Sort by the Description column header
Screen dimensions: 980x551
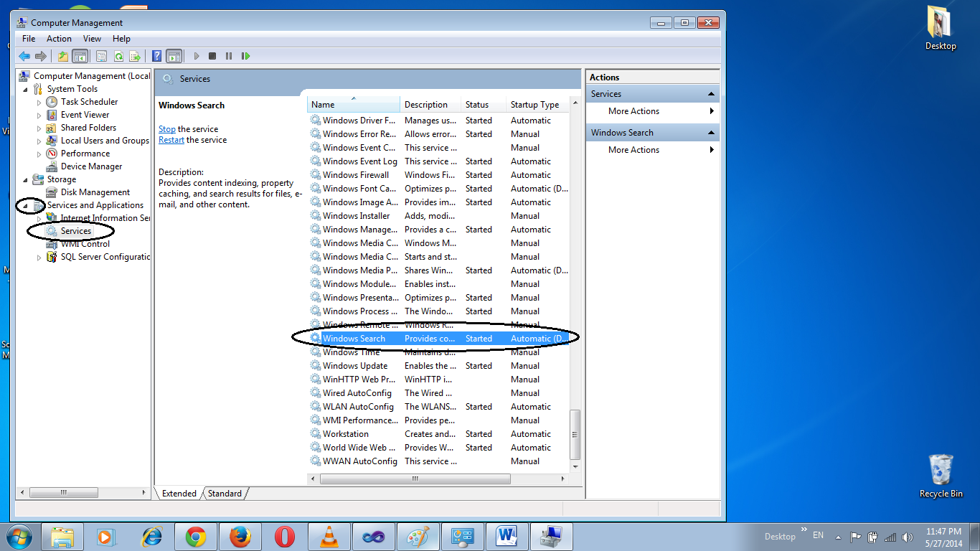[430, 105]
